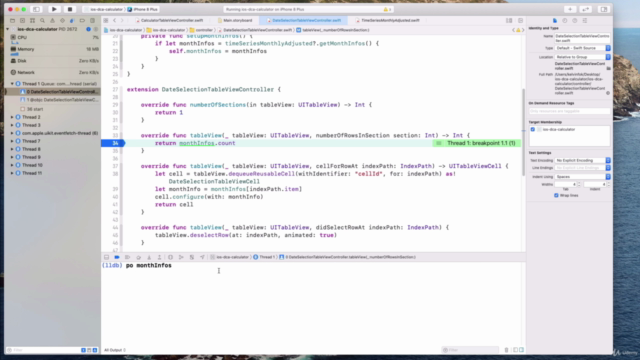This screenshot has width=640, height=360.
Task: Hide the inspector panel toggle
Action: click(604, 9)
